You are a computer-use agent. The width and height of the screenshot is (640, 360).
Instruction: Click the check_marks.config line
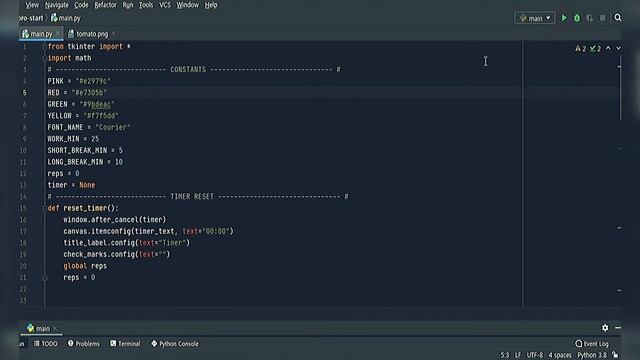click(117, 255)
